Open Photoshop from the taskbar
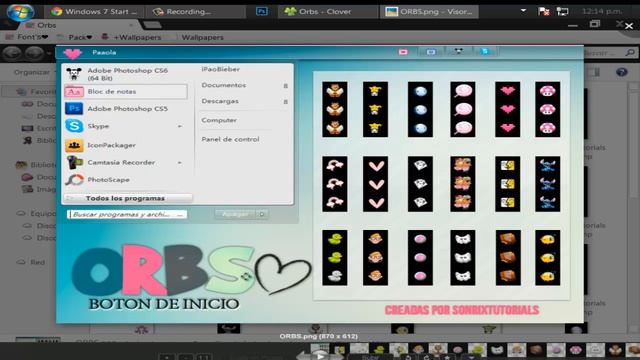 pyautogui.click(x=262, y=11)
